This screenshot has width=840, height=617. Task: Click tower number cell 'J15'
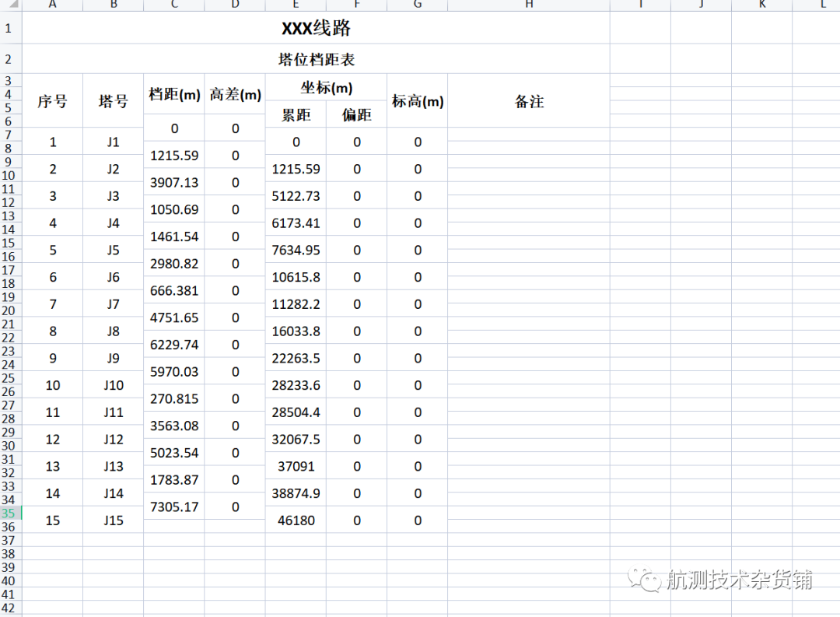click(113, 520)
